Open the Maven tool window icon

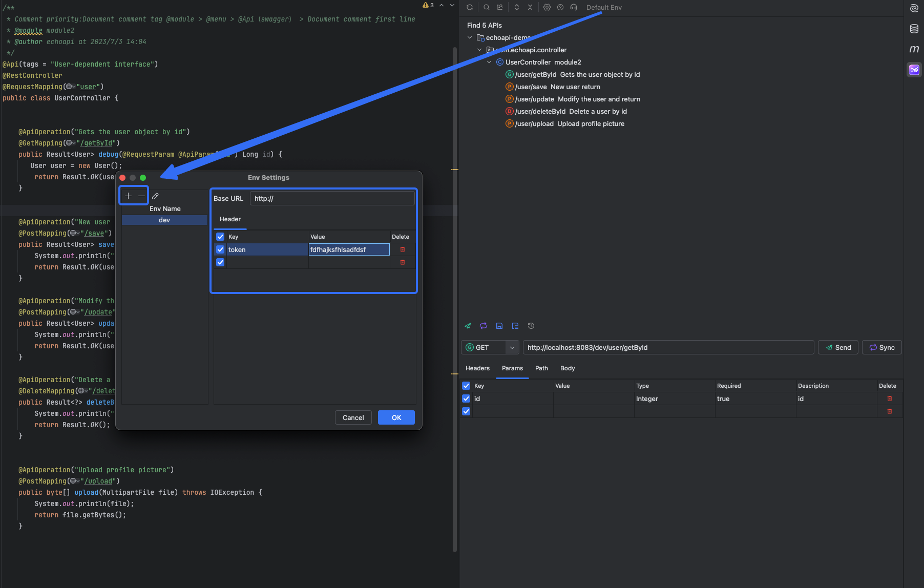pos(914,49)
